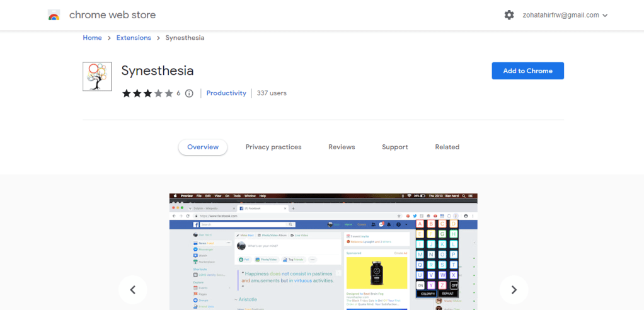Open the Extensions breadcrumb link
The image size is (644, 310).
click(x=134, y=38)
